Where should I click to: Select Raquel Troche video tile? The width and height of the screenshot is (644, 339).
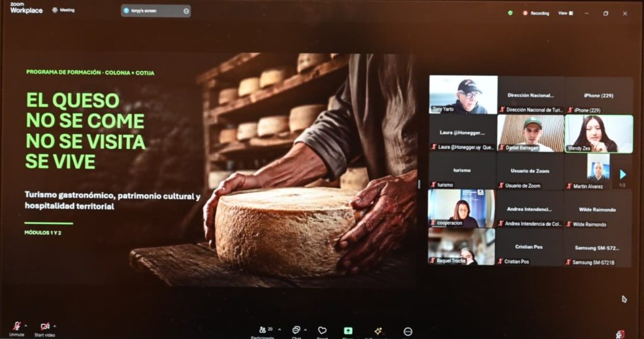click(x=462, y=247)
